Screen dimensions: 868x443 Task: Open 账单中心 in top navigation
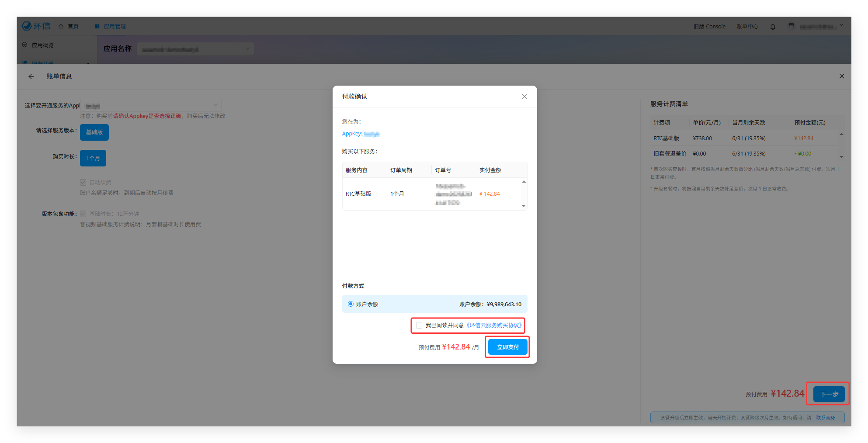point(747,27)
